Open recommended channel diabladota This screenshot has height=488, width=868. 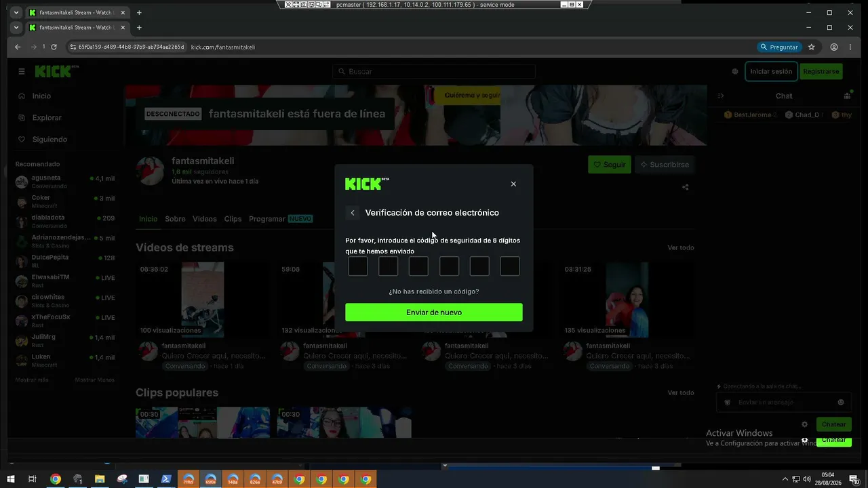(65, 222)
